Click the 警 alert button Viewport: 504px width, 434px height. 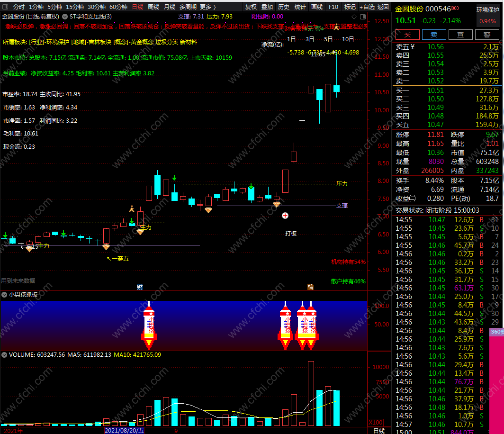[x=487, y=35]
